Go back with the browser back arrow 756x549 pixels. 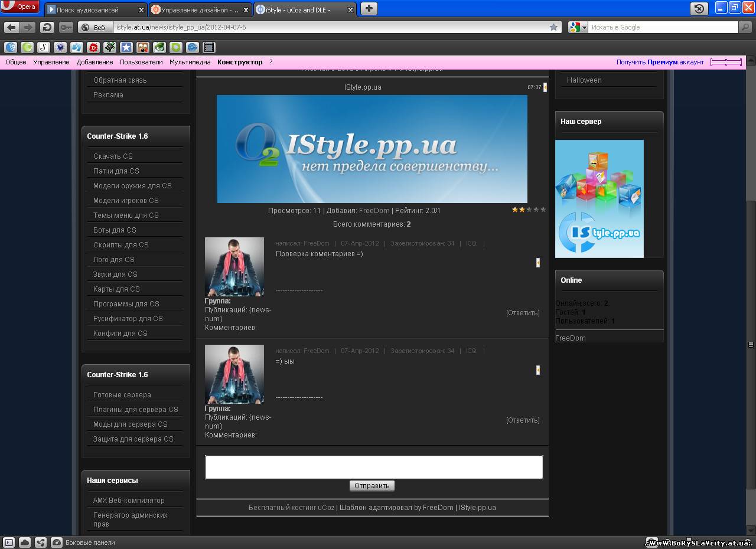tap(11, 27)
